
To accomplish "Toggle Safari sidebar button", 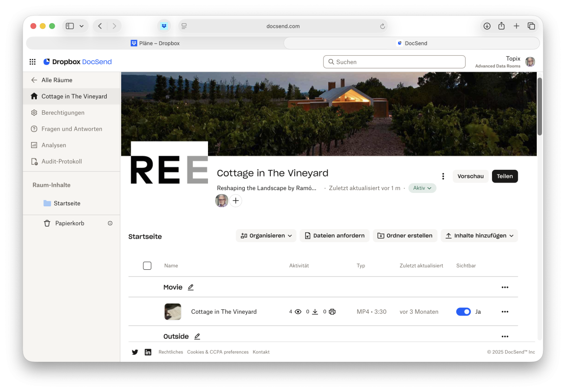I will (x=70, y=26).
